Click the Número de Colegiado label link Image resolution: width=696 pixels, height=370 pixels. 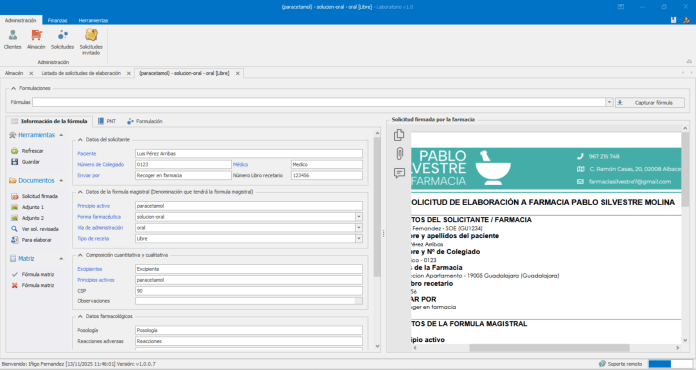click(101, 165)
